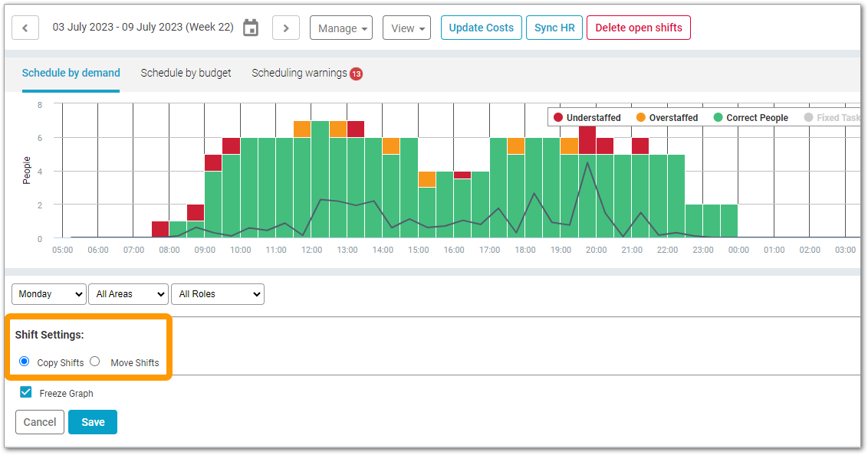Open the Manage dropdown menu
Screen dimensions: 868x455
coord(340,28)
